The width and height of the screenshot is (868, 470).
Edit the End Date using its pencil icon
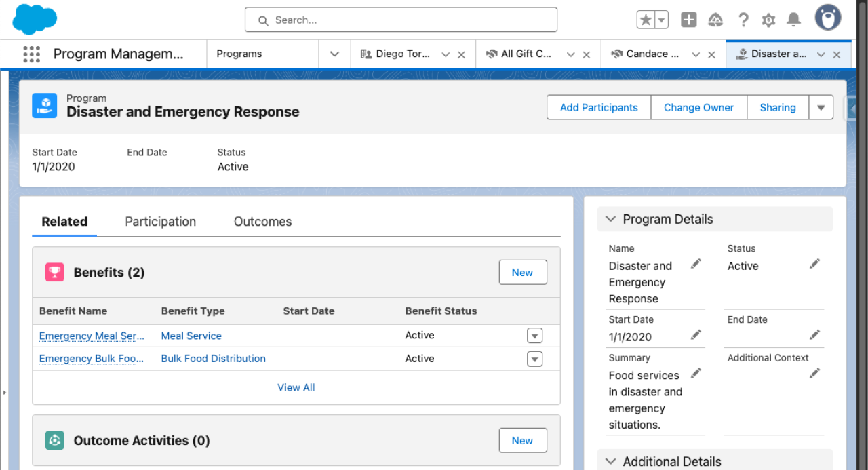814,334
